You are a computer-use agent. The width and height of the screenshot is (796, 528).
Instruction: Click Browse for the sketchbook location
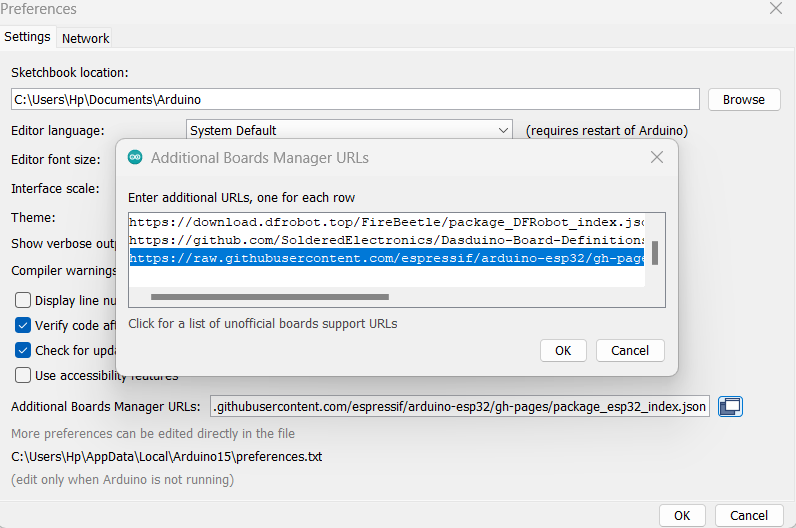click(744, 100)
